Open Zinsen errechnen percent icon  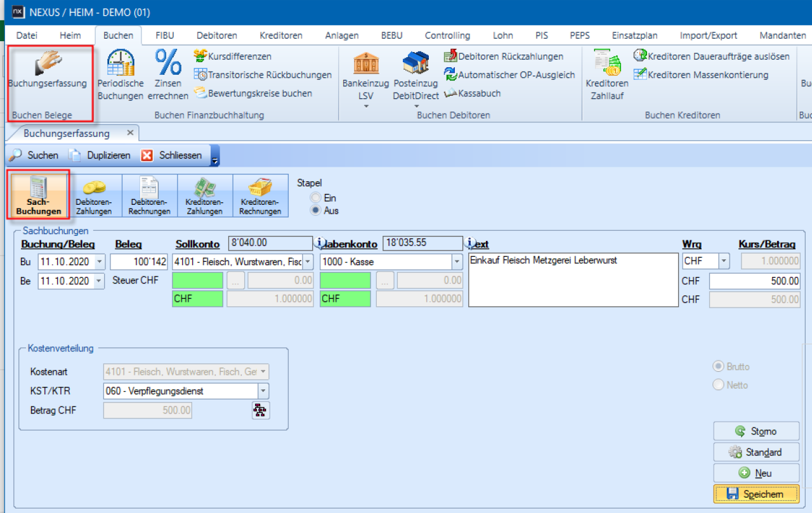[x=168, y=74]
